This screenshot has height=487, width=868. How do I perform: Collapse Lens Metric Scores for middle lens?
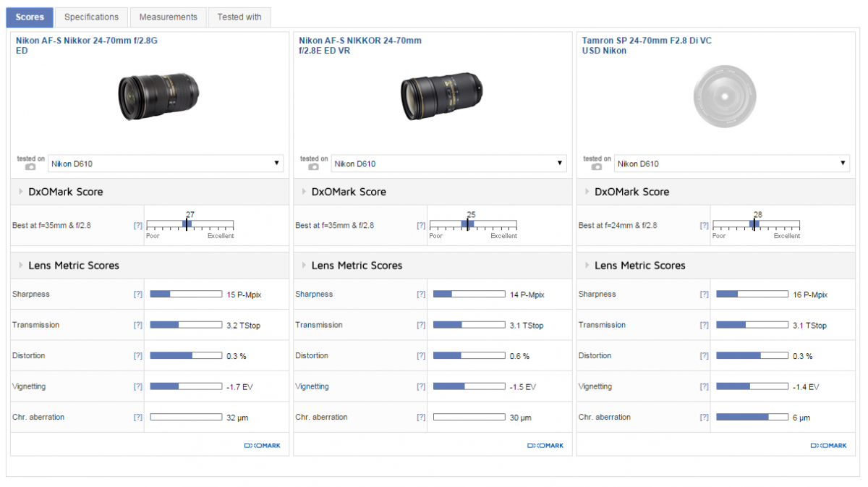tap(357, 266)
